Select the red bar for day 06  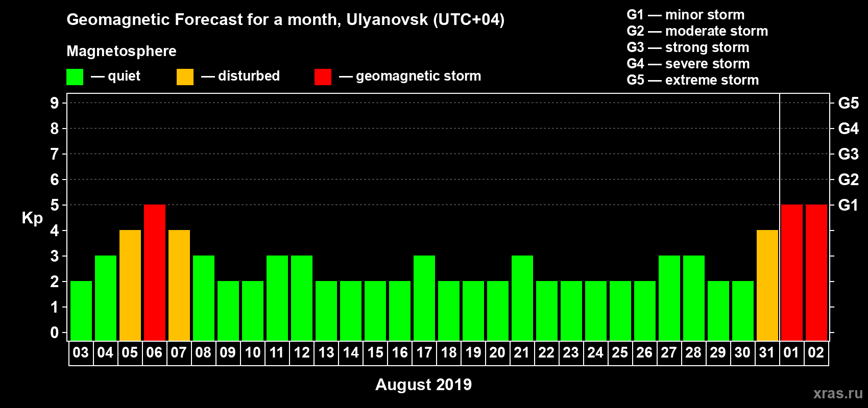[x=155, y=272]
